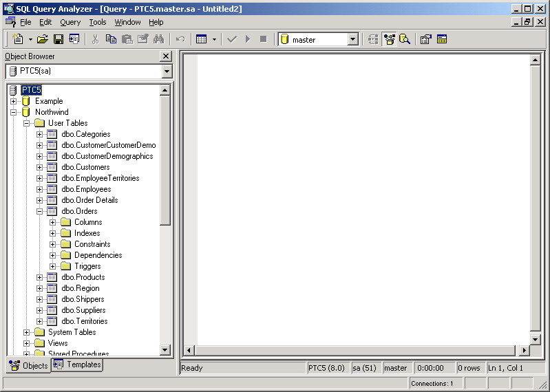Switch to the Templates tab
The height and width of the screenshot is (392, 550).
click(x=77, y=364)
